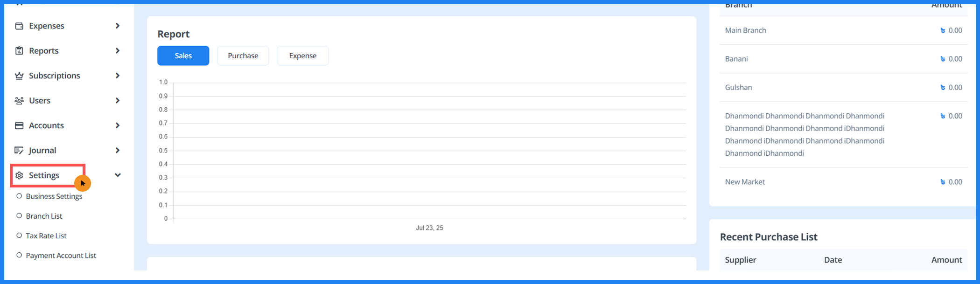Open the Accounts menu item
The width and height of the screenshot is (980, 284).
click(46, 125)
